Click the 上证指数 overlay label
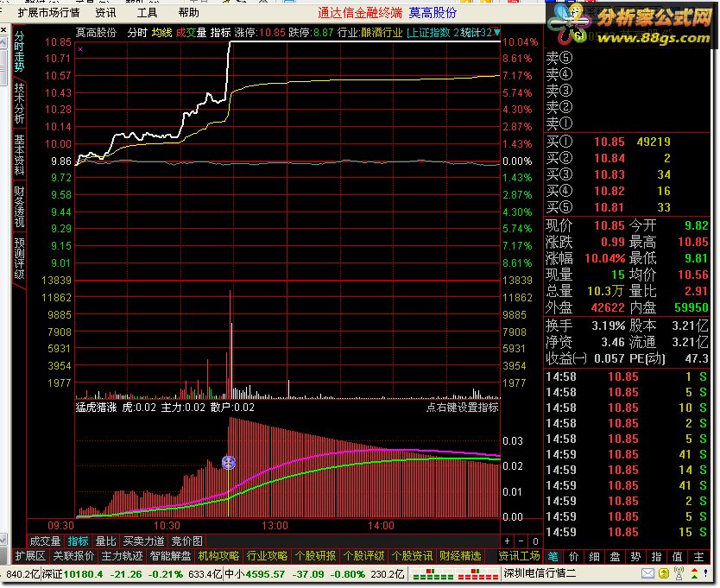The height and width of the screenshot is (588, 720). coord(430,33)
